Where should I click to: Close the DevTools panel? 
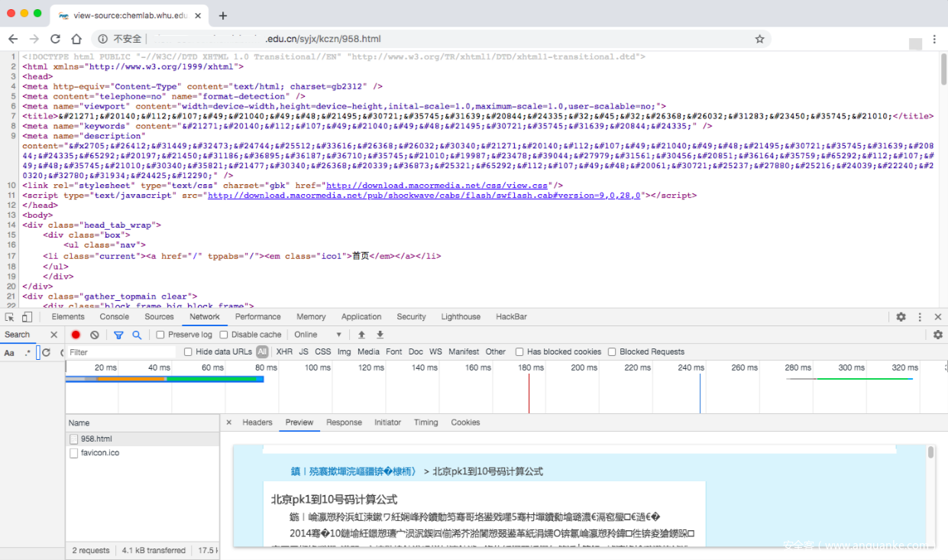tap(938, 317)
